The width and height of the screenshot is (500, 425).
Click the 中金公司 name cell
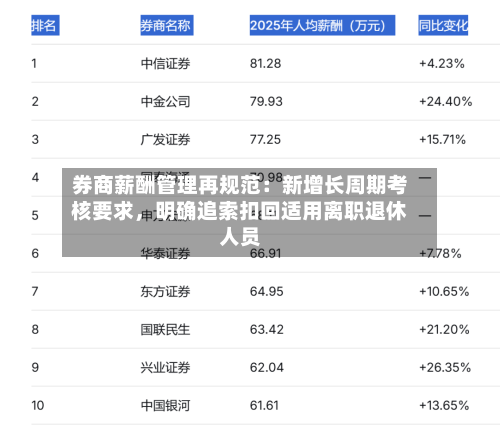pos(165,101)
